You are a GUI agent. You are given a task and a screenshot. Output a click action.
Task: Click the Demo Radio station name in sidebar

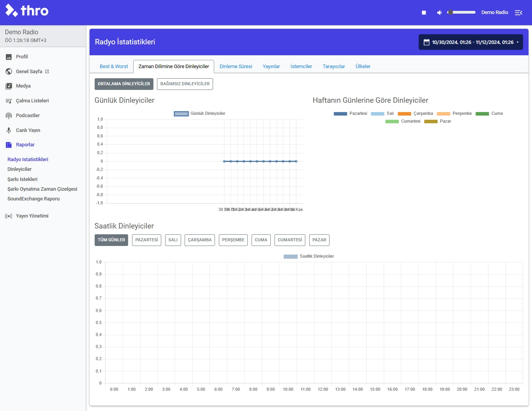tap(21, 32)
